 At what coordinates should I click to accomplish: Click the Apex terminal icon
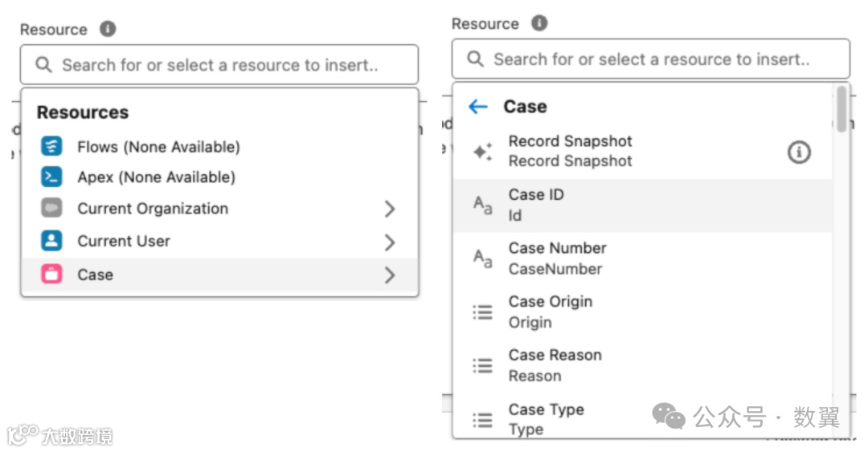[51, 177]
